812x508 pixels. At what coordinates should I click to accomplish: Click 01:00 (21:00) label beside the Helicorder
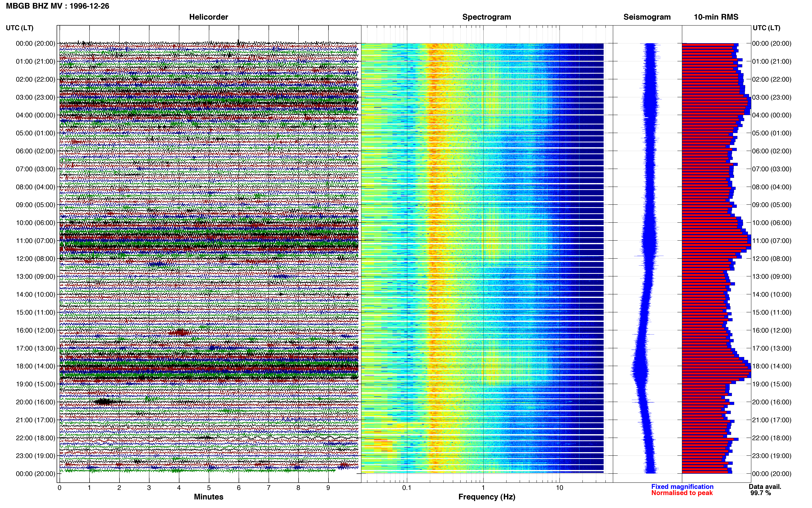click(x=36, y=61)
